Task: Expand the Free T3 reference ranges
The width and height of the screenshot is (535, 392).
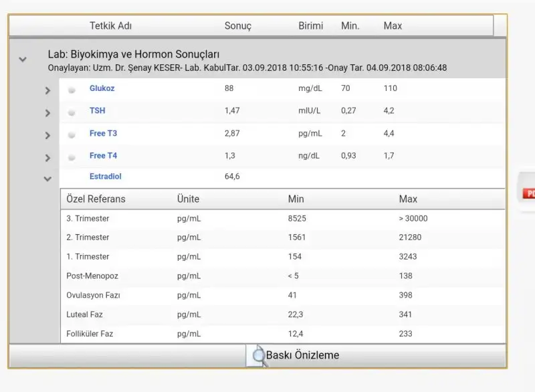Action: click(x=47, y=136)
